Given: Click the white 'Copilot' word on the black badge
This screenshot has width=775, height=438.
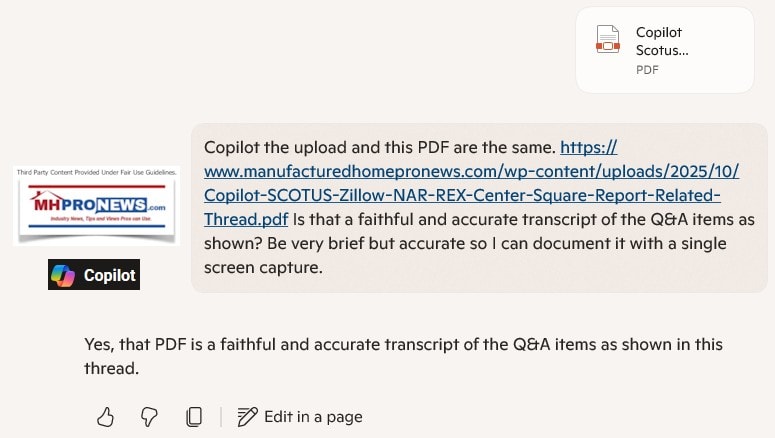Looking at the screenshot, I should click(x=109, y=276).
